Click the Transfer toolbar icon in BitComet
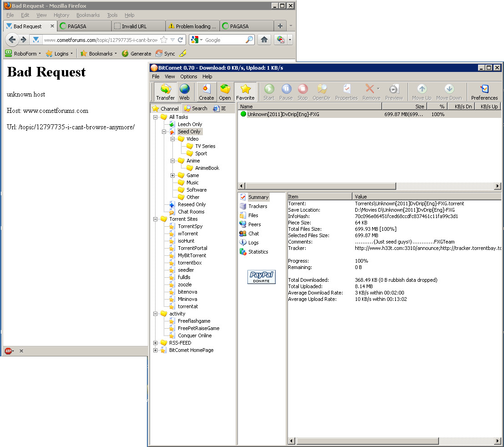The width and height of the screenshot is (504, 447). (165, 91)
